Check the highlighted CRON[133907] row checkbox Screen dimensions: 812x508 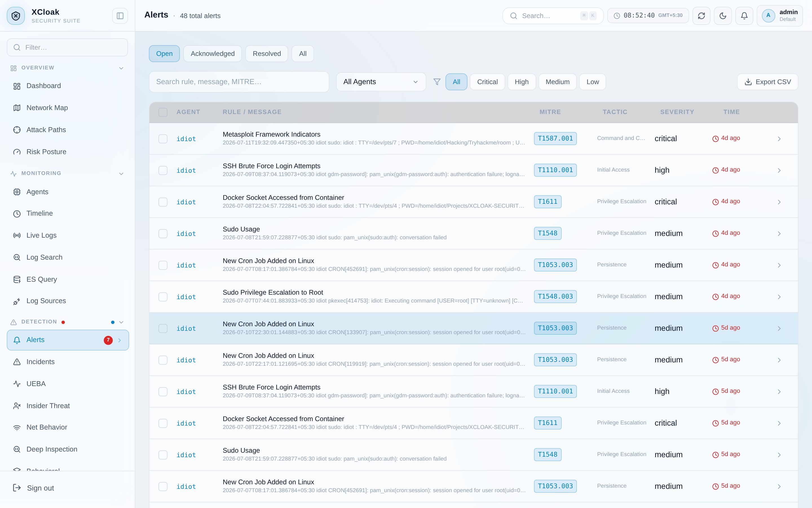tap(163, 328)
